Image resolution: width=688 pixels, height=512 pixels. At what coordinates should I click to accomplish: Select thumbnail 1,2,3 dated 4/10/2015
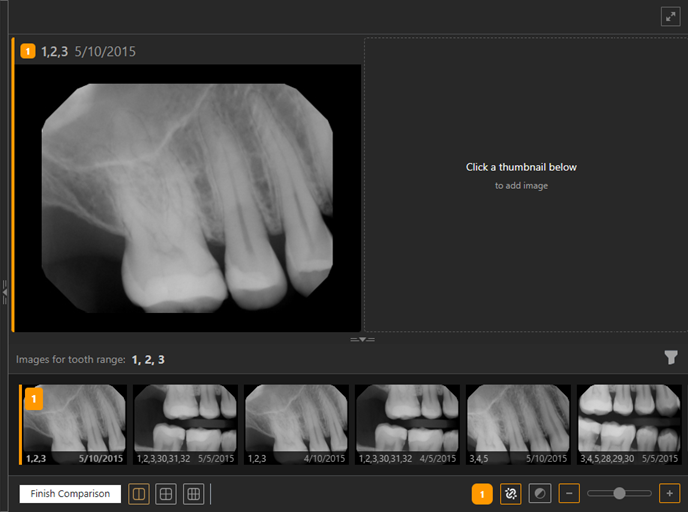pos(297,424)
